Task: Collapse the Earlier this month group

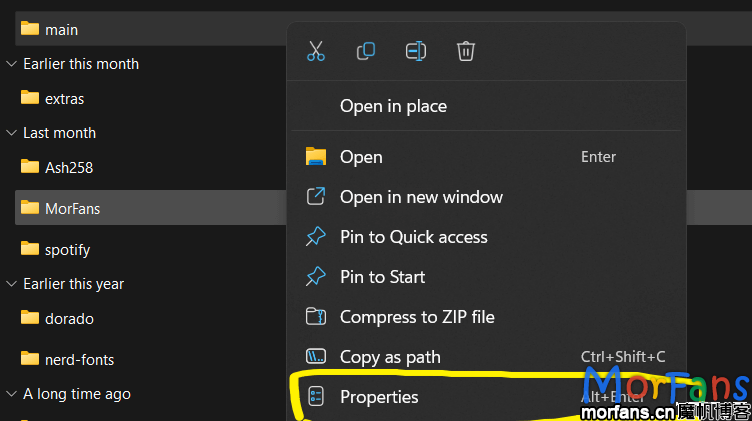Action: coord(12,64)
